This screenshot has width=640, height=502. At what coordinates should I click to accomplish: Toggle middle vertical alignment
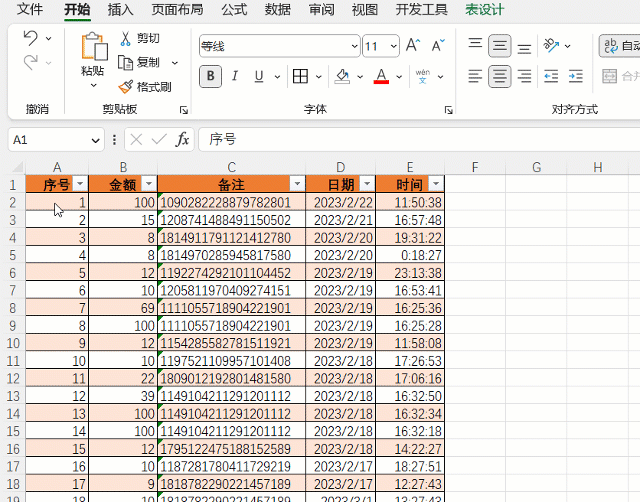[500, 45]
